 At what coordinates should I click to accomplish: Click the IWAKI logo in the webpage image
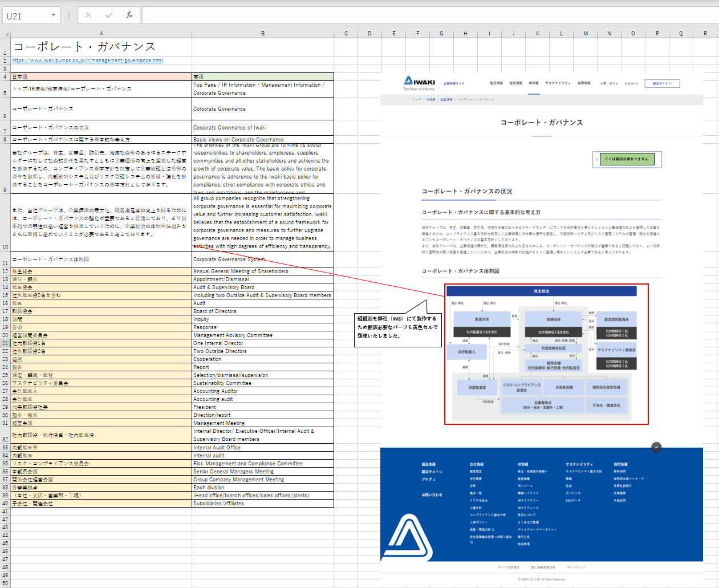point(420,83)
